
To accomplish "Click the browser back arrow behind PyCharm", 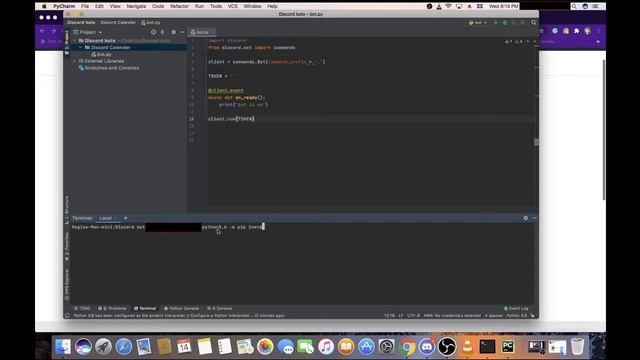I will coord(42,31).
